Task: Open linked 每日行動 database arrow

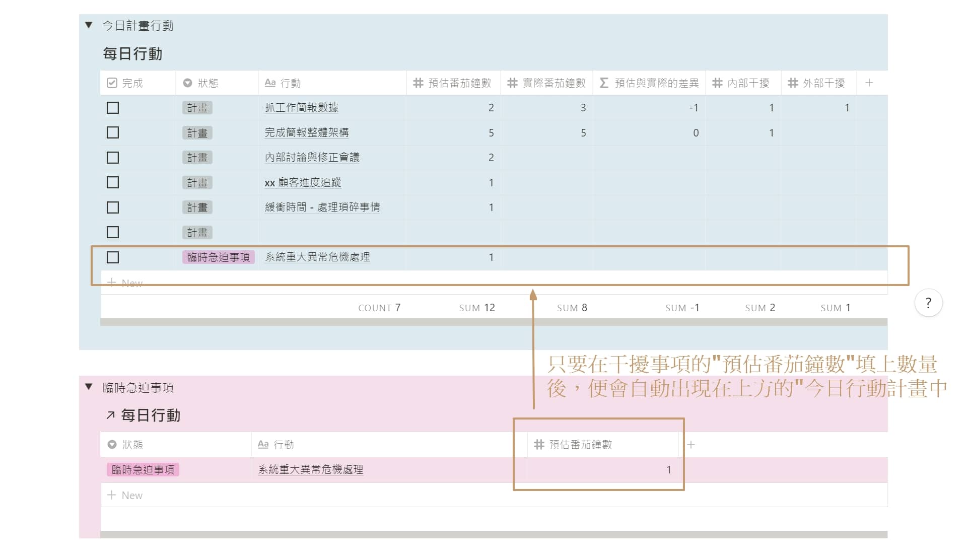Action: click(110, 415)
